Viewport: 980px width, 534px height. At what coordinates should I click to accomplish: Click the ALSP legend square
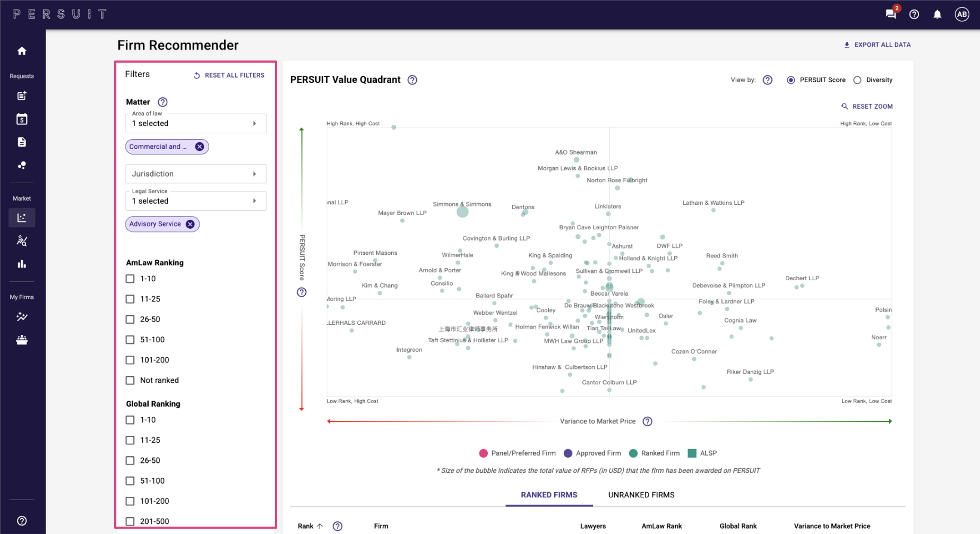click(692, 453)
